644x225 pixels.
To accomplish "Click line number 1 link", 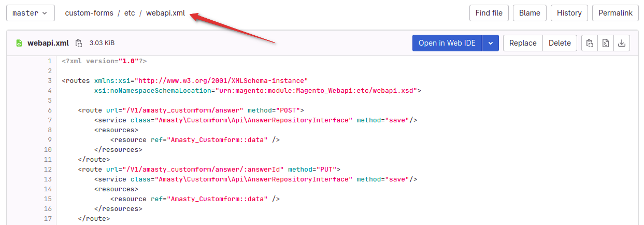I will [x=50, y=61].
